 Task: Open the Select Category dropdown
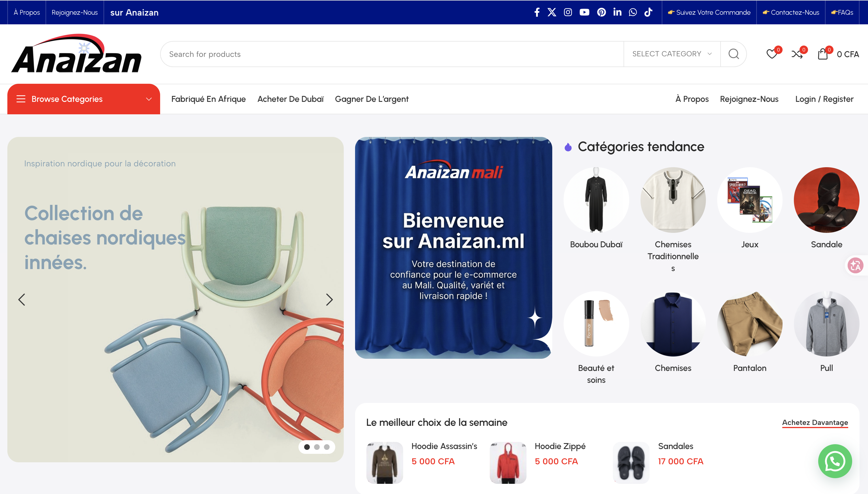(x=672, y=54)
